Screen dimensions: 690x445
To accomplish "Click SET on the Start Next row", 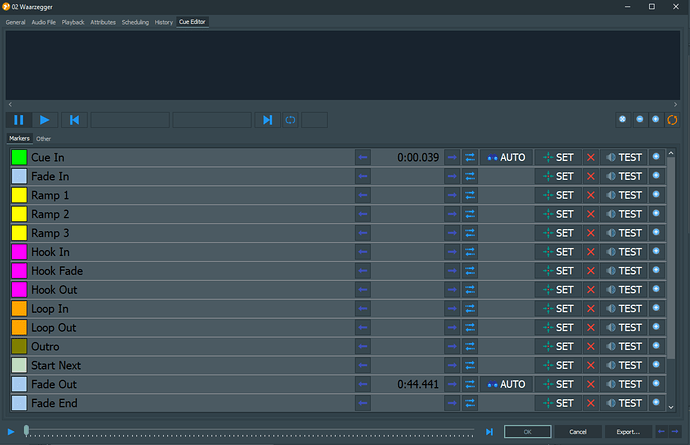I will (x=557, y=365).
